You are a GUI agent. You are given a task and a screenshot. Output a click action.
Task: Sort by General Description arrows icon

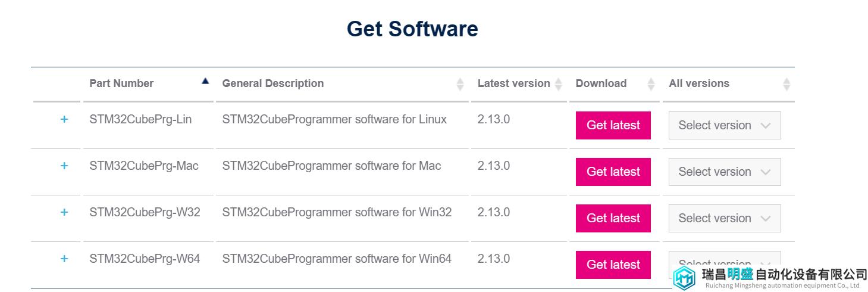point(460,84)
